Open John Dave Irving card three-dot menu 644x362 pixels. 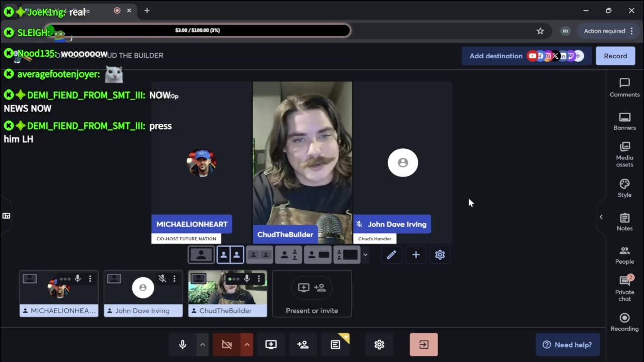(174, 278)
